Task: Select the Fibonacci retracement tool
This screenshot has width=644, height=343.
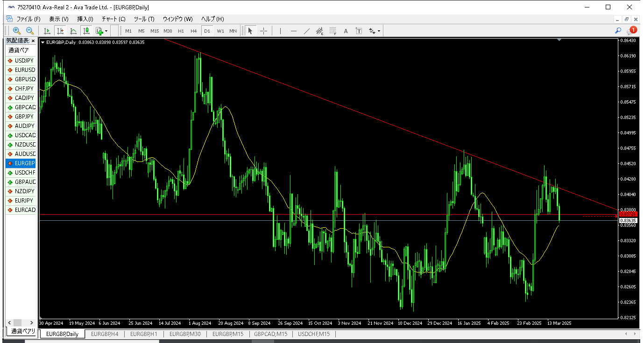Action: [x=333, y=31]
